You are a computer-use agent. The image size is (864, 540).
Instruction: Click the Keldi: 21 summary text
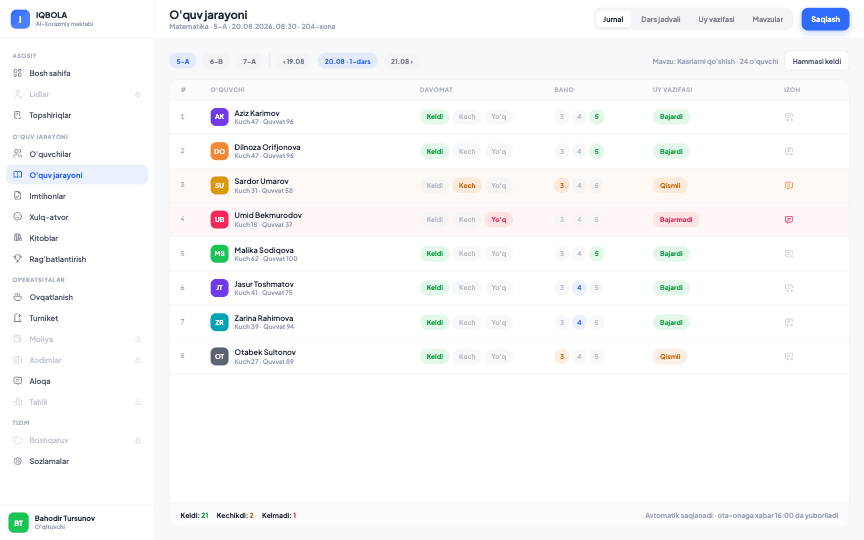pos(194,515)
